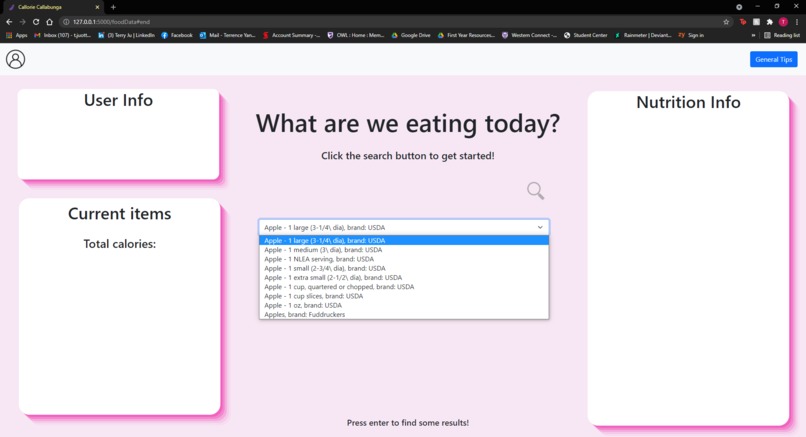
Task: Open the Sign in bookmark
Action: (x=691, y=35)
